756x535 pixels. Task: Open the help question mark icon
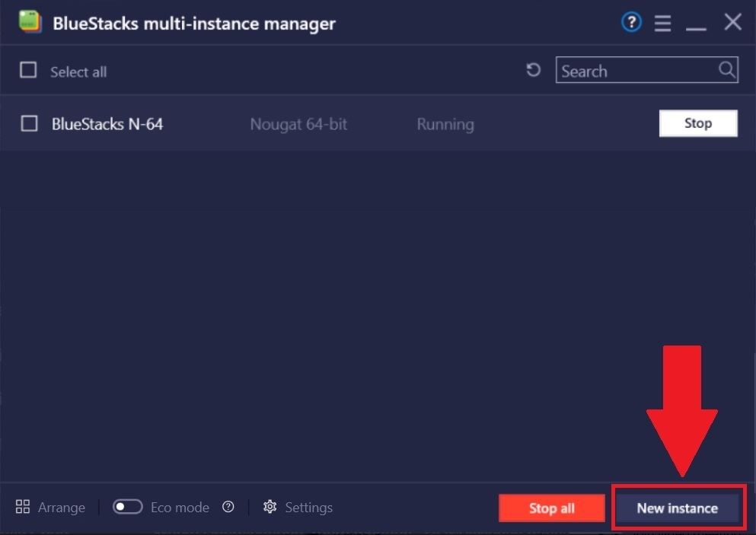tap(631, 22)
